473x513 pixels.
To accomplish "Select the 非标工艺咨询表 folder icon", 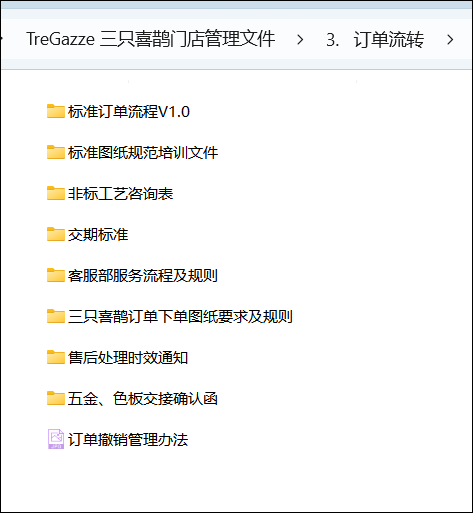I will coord(56,193).
